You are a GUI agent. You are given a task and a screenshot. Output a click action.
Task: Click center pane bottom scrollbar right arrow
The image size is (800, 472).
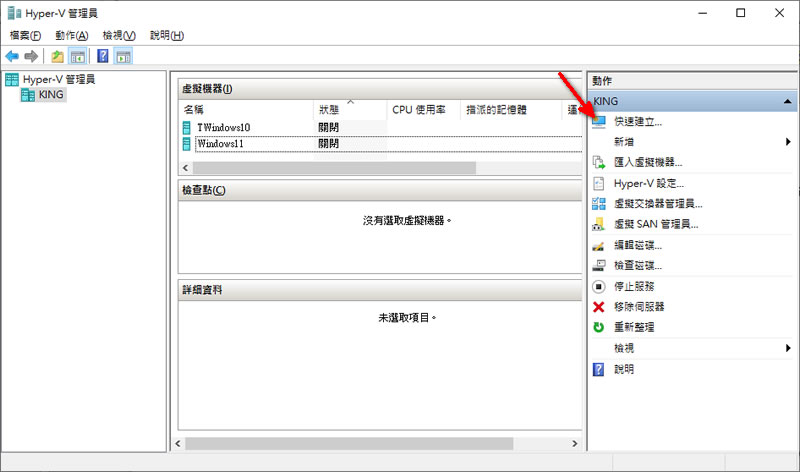tap(574, 443)
